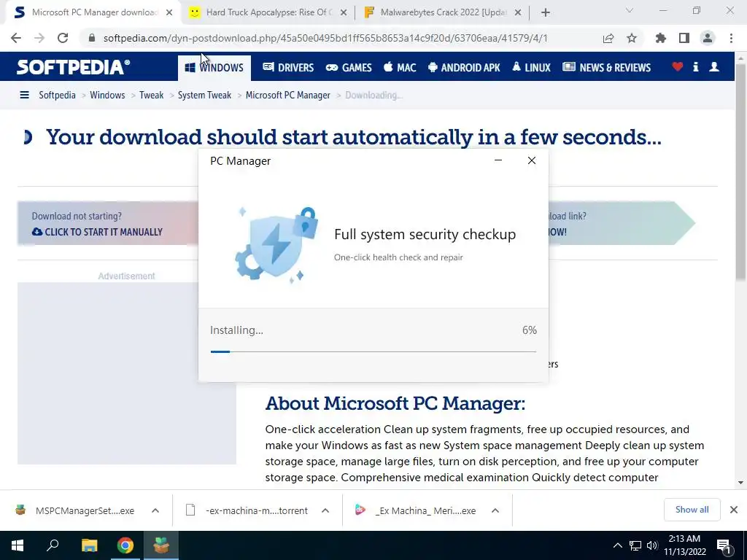Open Softpedia user account icon
The height and width of the screenshot is (560, 747).
(714, 67)
